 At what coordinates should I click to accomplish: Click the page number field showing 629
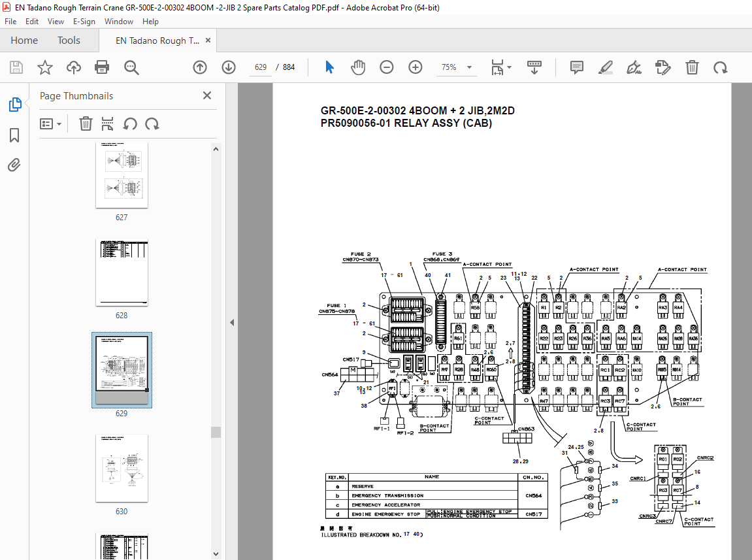click(261, 67)
